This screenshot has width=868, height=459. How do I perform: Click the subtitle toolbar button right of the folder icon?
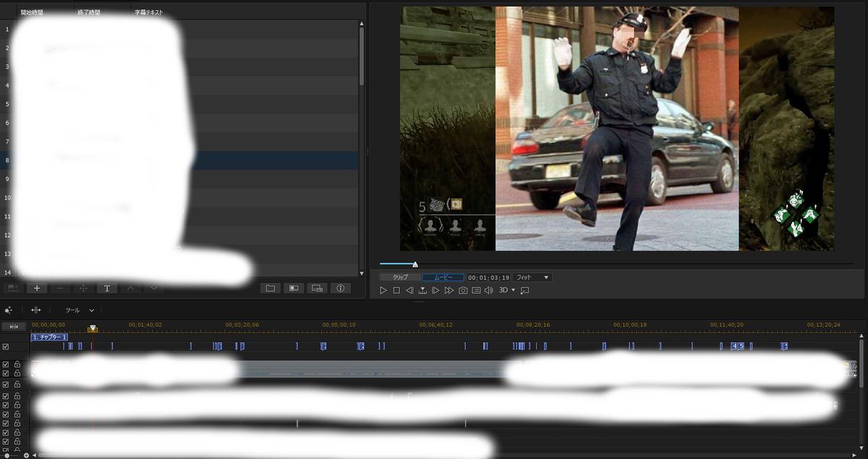pos(294,288)
